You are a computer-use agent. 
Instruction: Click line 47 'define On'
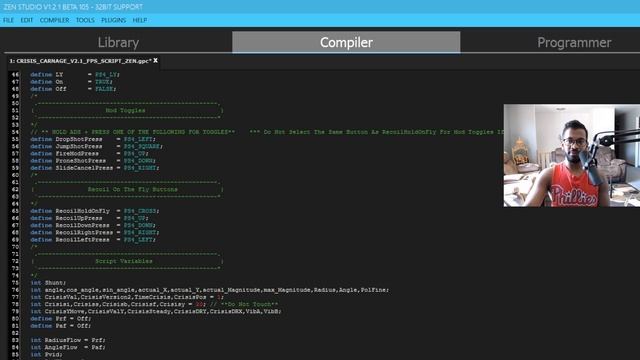(71, 82)
